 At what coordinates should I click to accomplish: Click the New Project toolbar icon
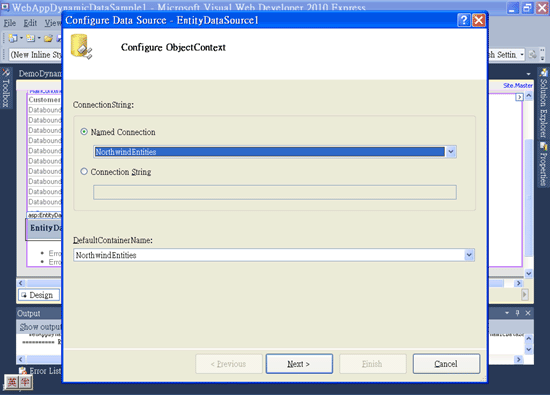13,38
